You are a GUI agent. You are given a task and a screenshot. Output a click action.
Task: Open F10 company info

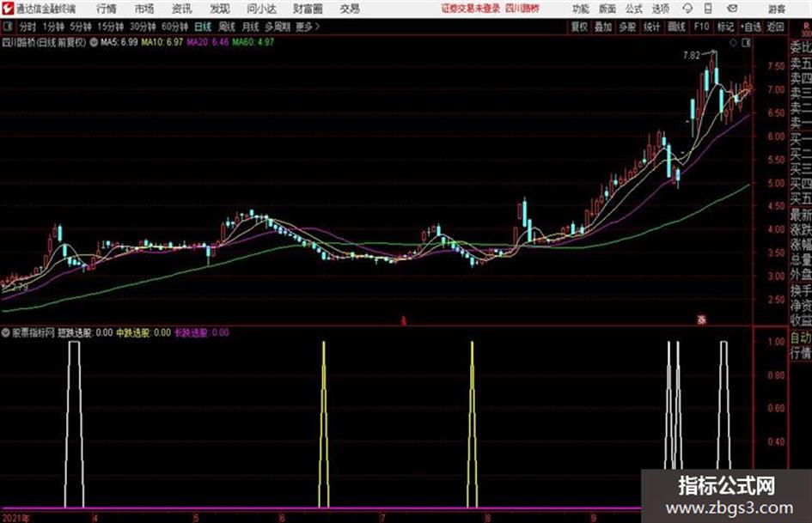pyautogui.click(x=701, y=27)
